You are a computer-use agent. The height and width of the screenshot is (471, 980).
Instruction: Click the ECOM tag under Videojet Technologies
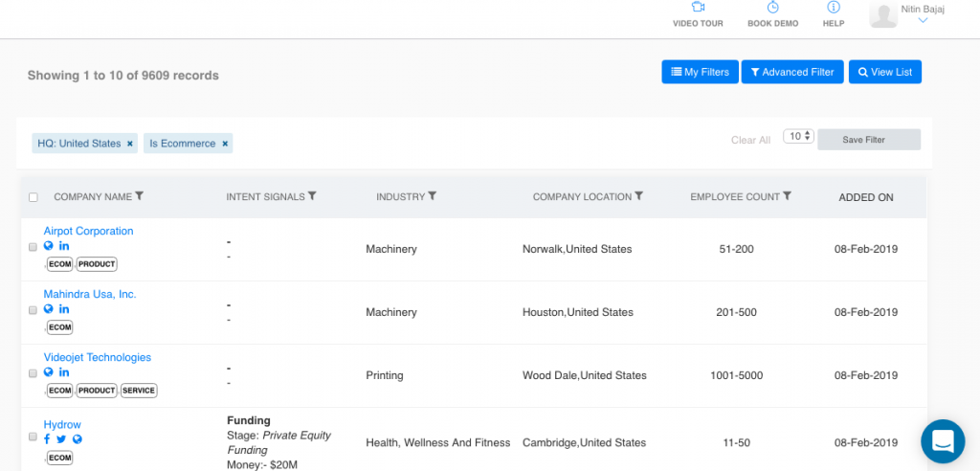point(60,391)
